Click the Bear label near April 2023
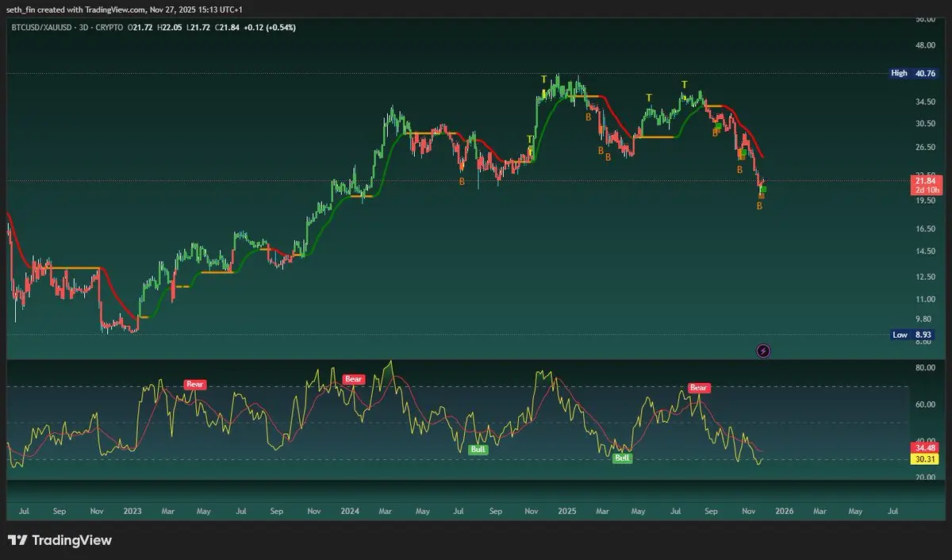 [x=195, y=385]
